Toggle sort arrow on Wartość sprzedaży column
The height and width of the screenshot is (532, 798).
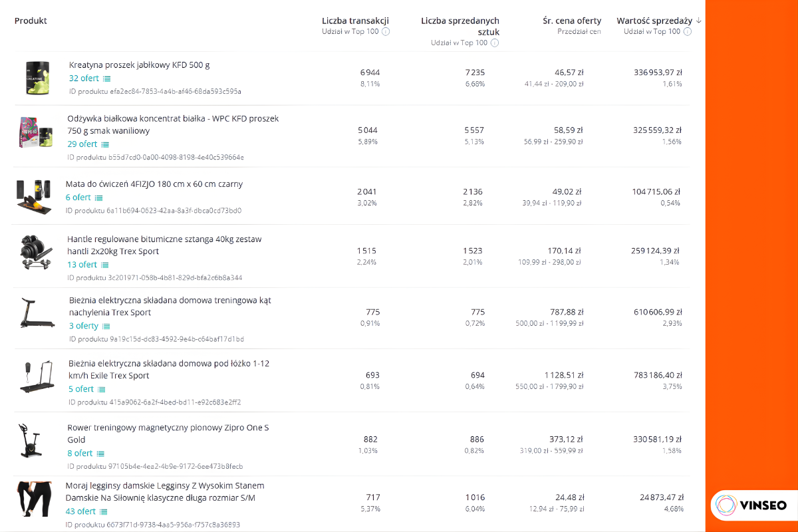(x=699, y=21)
